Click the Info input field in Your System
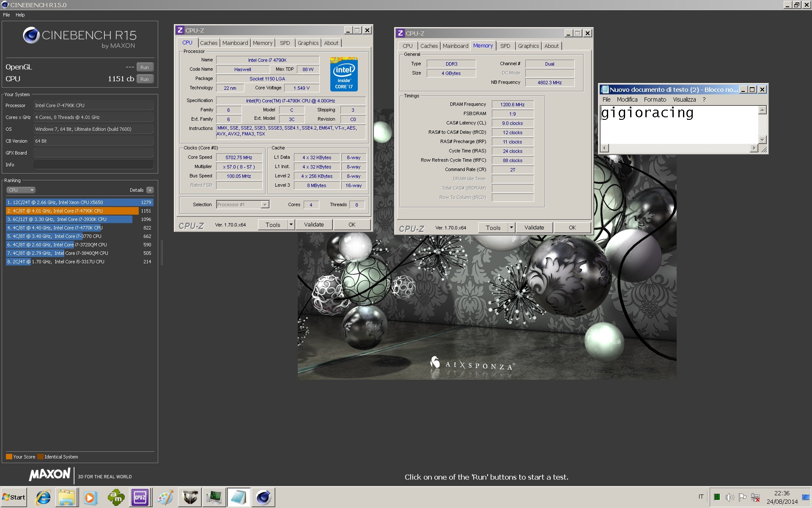This screenshot has height=508, width=812. [93, 165]
